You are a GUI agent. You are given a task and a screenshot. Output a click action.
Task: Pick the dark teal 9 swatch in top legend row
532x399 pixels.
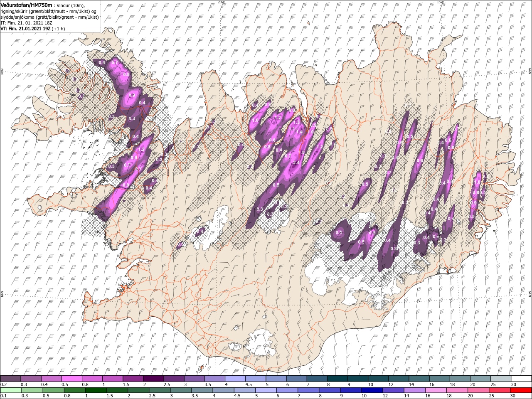click(357, 379)
